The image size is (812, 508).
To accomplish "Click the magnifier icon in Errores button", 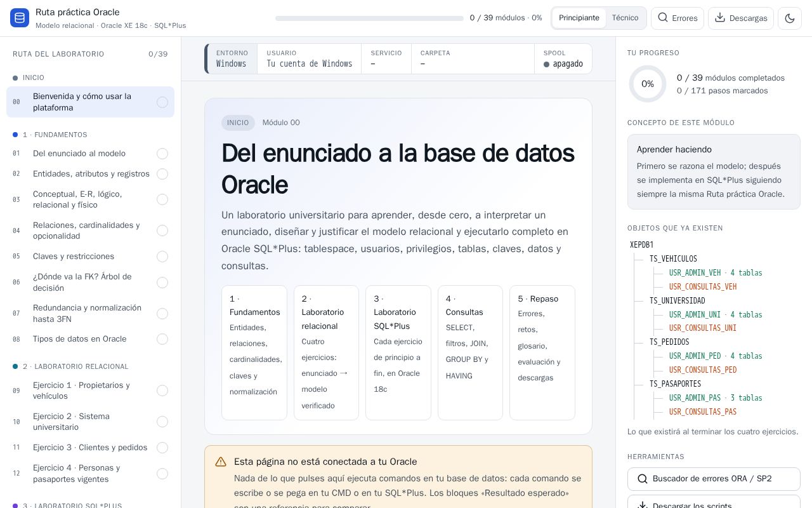I will [x=663, y=18].
